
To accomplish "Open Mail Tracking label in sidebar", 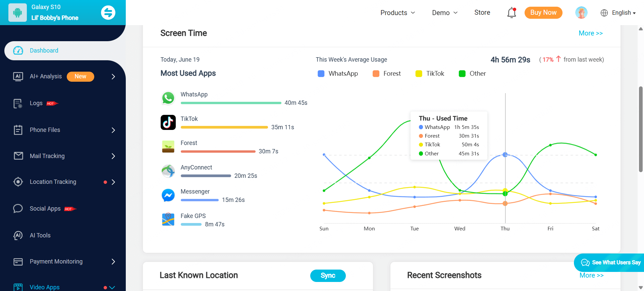I will click(47, 156).
